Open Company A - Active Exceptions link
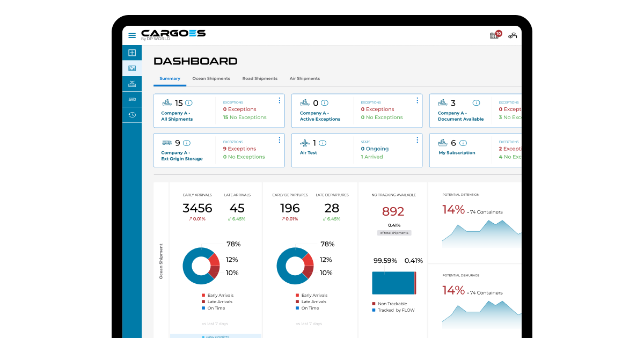Image resolution: width=644 pixels, height=338 pixels. click(x=320, y=116)
